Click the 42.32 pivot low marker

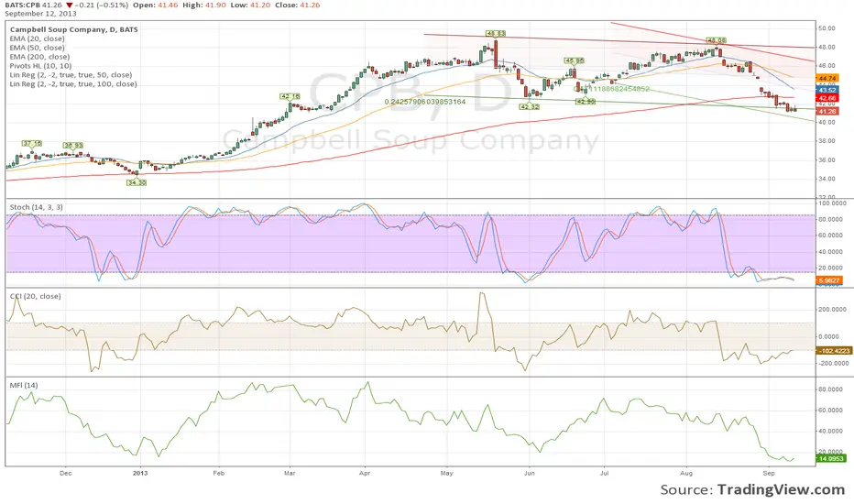click(530, 107)
